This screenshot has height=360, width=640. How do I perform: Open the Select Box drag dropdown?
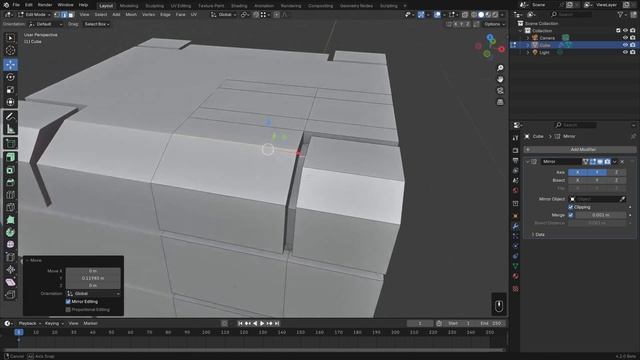point(96,24)
